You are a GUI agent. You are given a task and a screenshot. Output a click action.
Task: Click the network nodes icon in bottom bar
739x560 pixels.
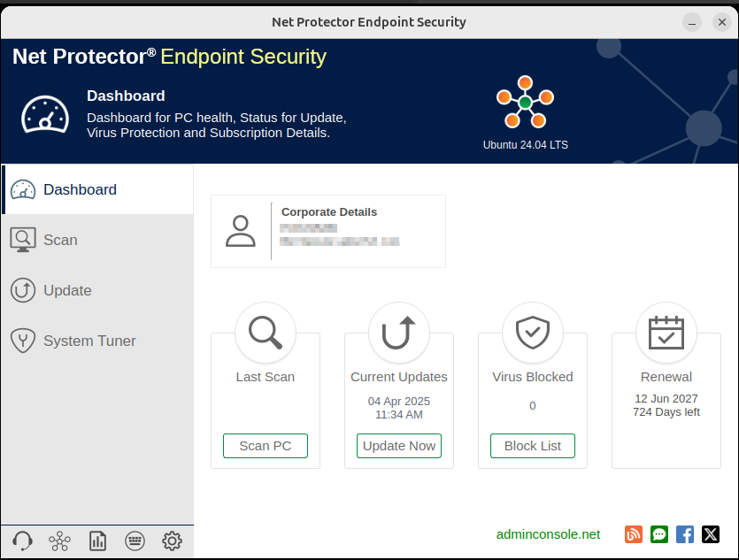(60, 541)
